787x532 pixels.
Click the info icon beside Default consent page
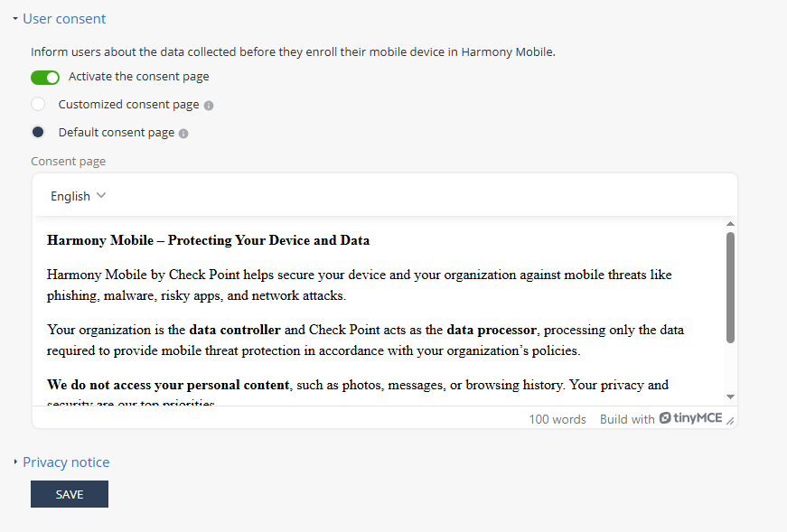[183, 134]
